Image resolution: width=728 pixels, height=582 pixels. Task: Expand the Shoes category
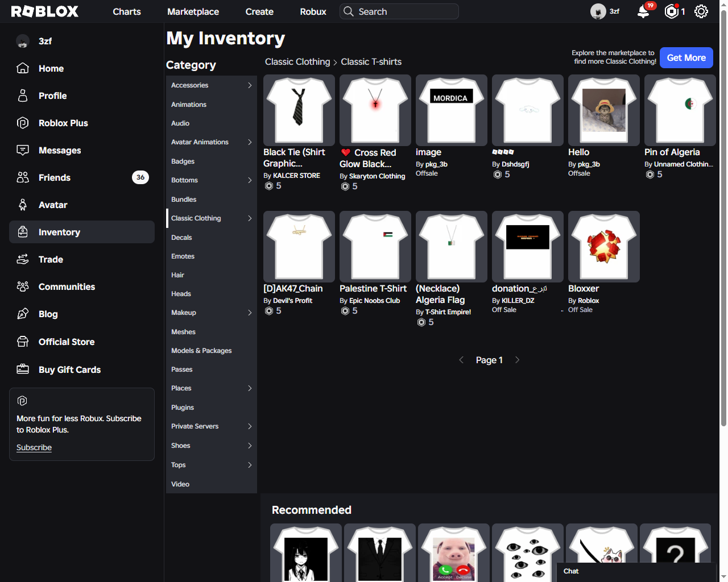(x=250, y=446)
